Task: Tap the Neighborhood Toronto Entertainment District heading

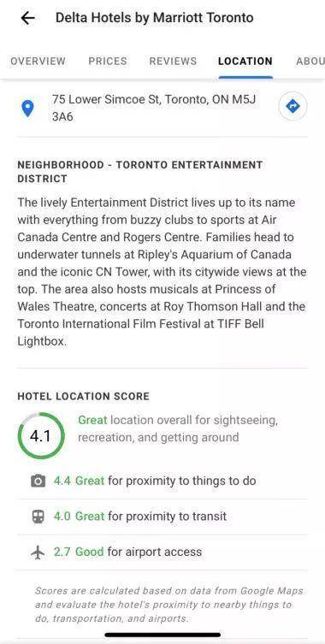Action: tap(140, 172)
